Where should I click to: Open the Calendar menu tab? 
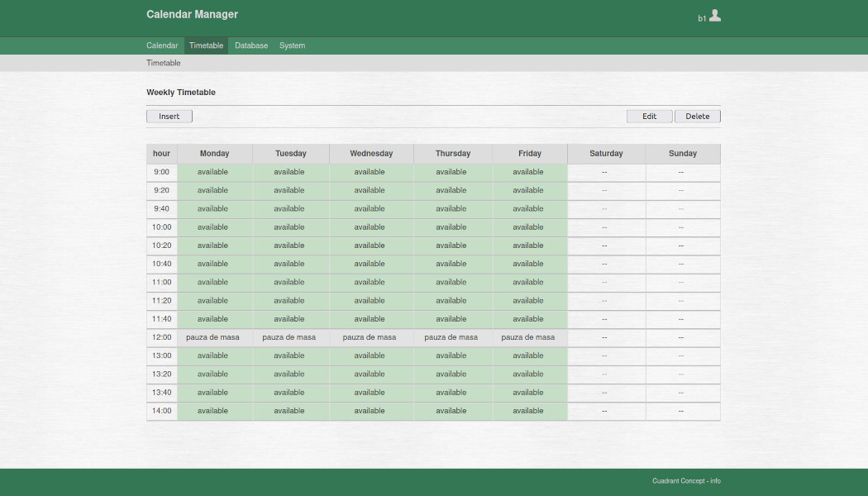(x=162, y=45)
